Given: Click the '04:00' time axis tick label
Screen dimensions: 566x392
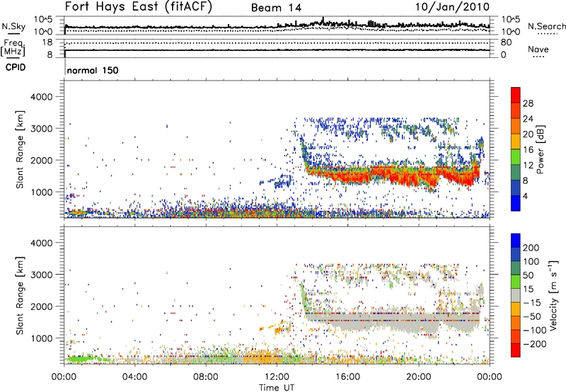Looking at the screenshot, I should point(135,377).
